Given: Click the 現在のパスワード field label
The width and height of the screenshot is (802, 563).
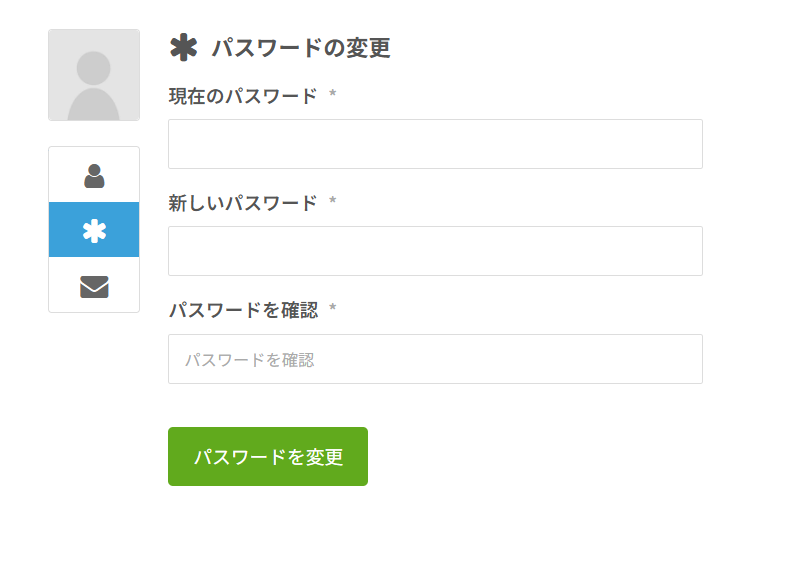Looking at the screenshot, I should [x=242, y=96].
